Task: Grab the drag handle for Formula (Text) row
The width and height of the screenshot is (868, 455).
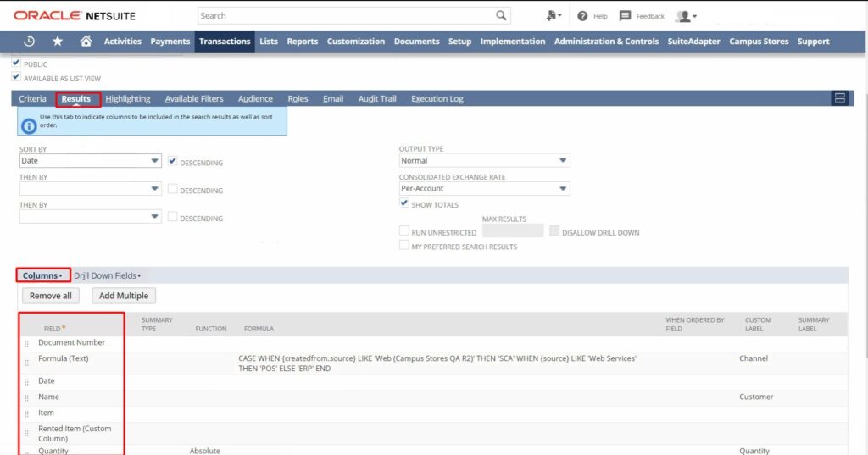Action: [26, 363]
